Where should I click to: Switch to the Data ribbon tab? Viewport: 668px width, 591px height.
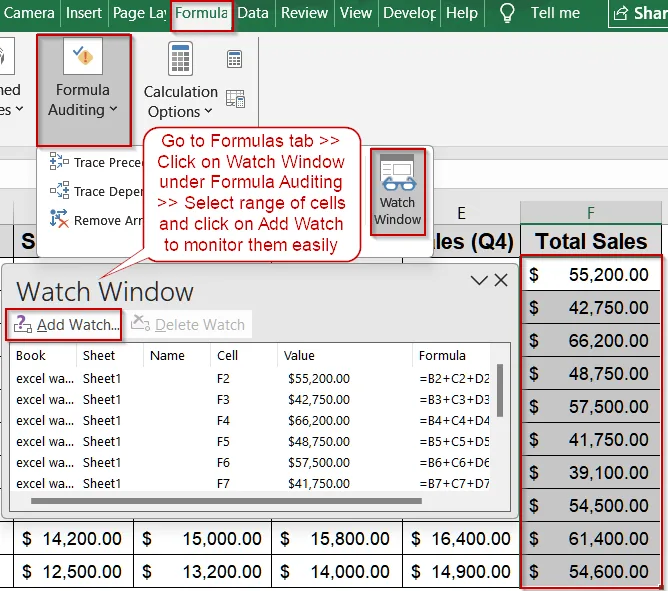pos(253,13)
